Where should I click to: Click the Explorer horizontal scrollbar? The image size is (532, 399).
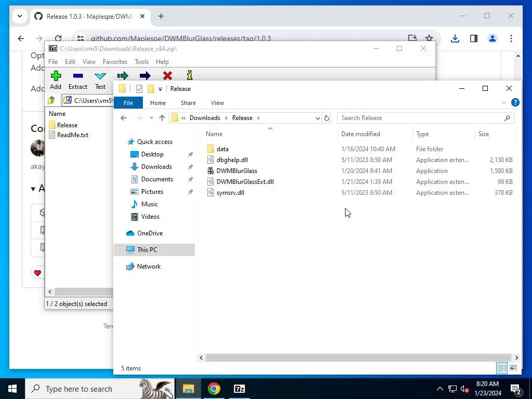358,357
